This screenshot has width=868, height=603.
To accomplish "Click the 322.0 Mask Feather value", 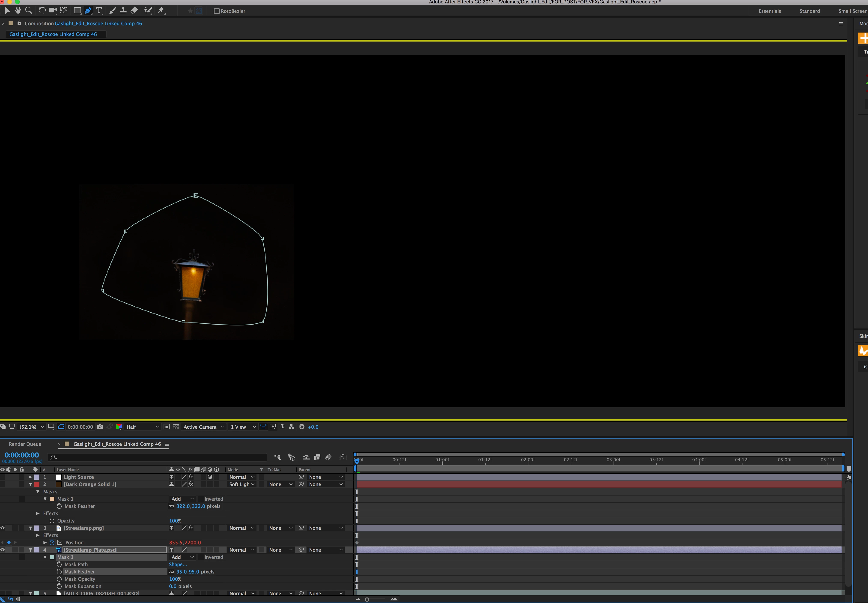I will click(183, 506).
